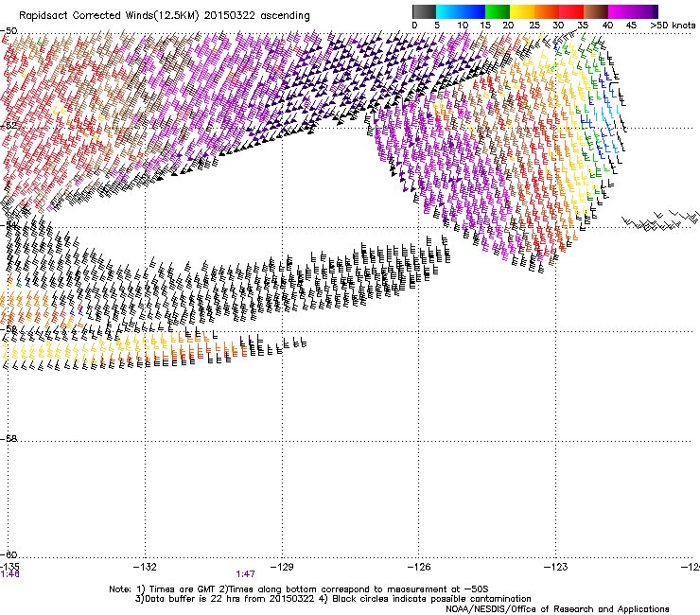Click the '40' label under the legend
700x615 pixels.
[x=607, y=26]
